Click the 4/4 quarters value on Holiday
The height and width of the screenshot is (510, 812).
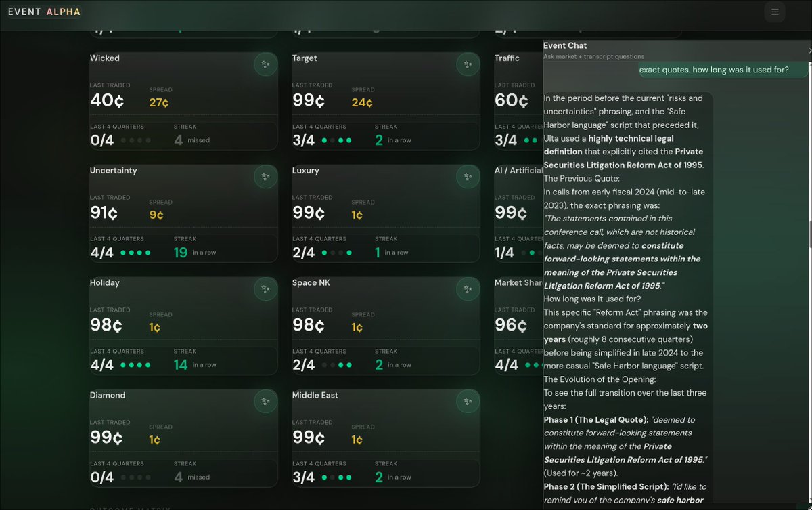101,365
